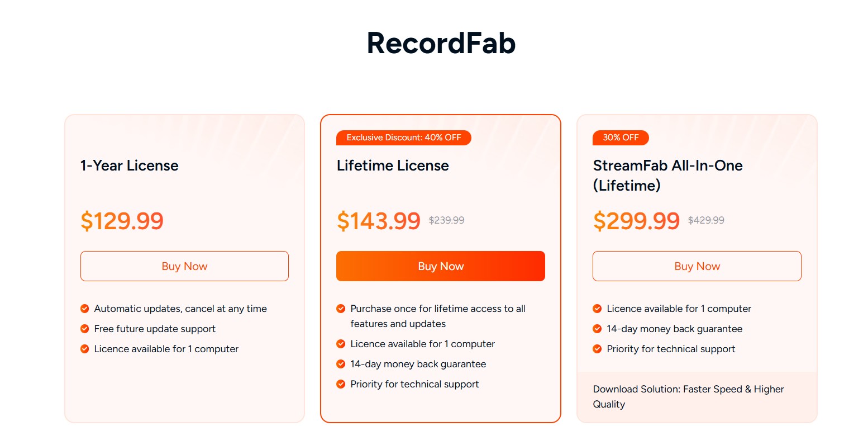The image size is (868, 426).
Task: Click the RecordFab page title
Action: pos(441,43)
